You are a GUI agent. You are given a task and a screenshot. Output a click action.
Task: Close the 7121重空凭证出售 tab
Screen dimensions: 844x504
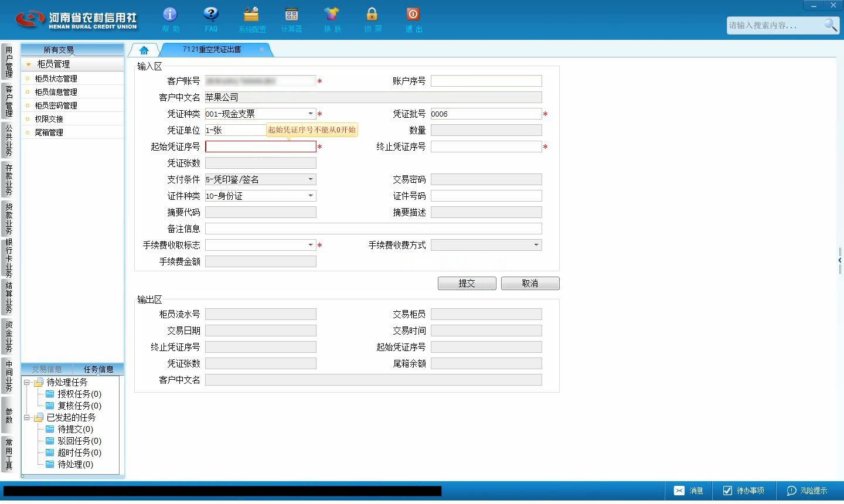click(x=261, y=49)
